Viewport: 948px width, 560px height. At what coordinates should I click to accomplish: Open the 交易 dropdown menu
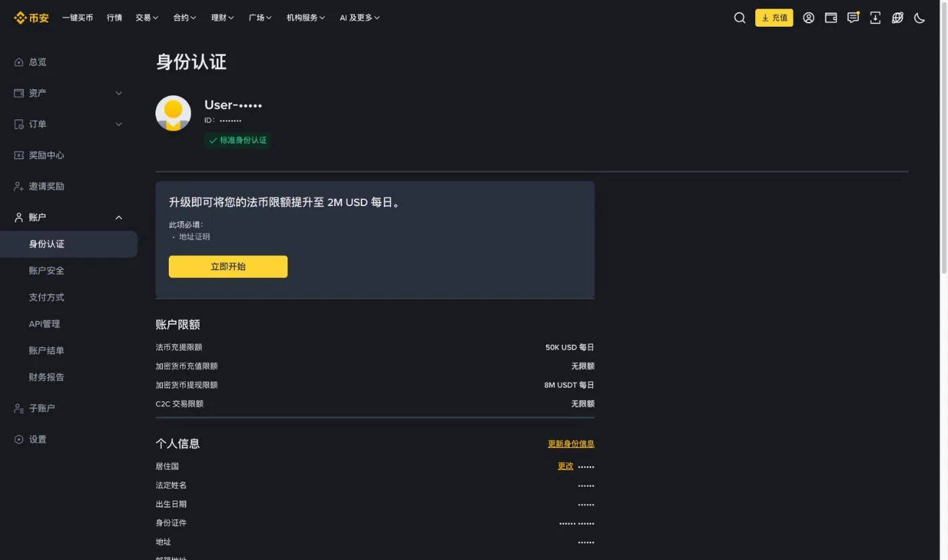[x=147, y=18]
